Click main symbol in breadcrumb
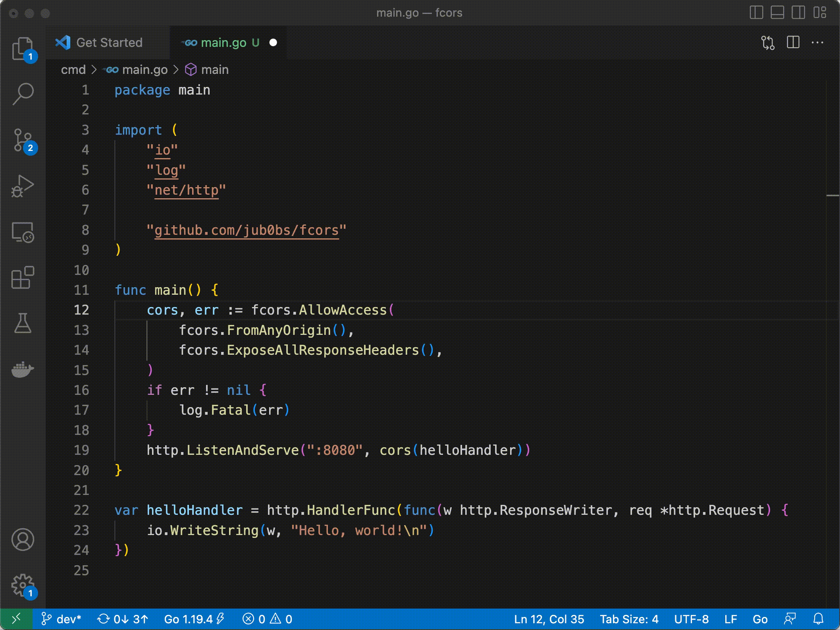The height and width of the screenshot is (630, 840). 215,70
